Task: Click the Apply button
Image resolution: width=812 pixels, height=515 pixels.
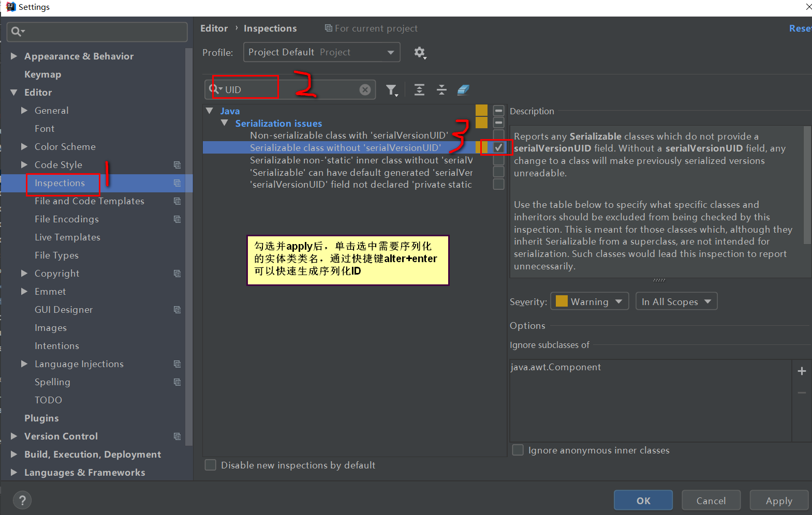Action: pos(779,501)
